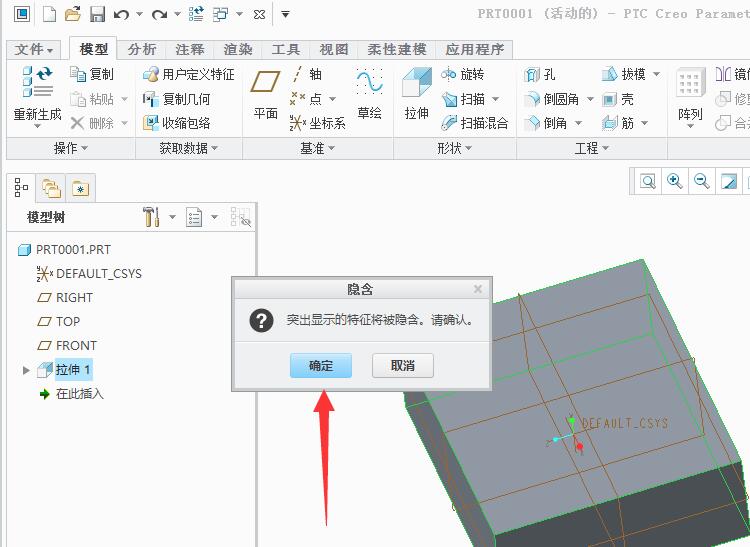
Task: Select the 孔 hole tool
Action: tap(540, 74)
